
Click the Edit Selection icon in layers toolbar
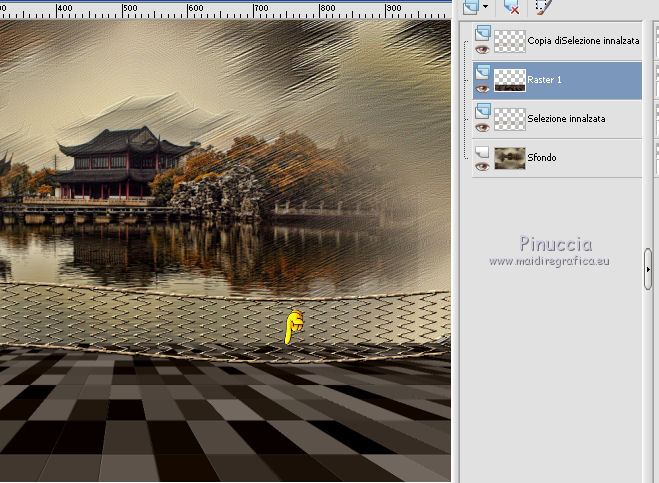tap(543, 7)
